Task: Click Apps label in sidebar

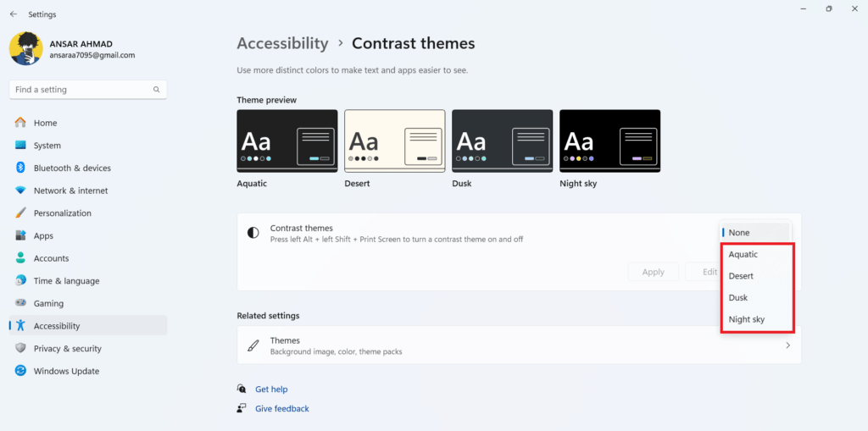Action: coord(44,235)
